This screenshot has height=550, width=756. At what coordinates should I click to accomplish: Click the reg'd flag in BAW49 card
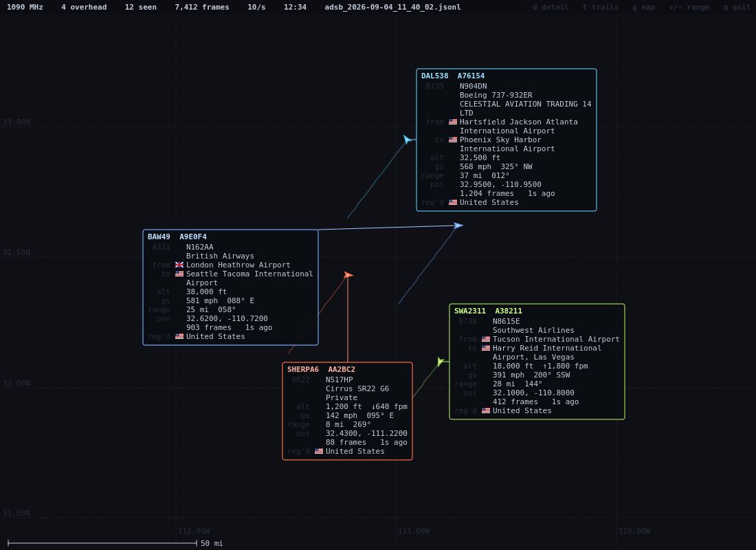179,337
